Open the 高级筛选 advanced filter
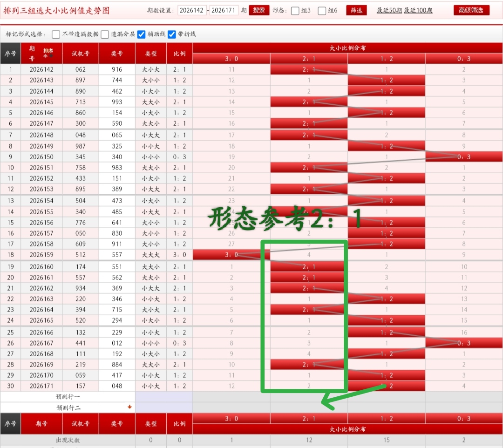This screenshot has height=448, width=503. pos(471,10)
